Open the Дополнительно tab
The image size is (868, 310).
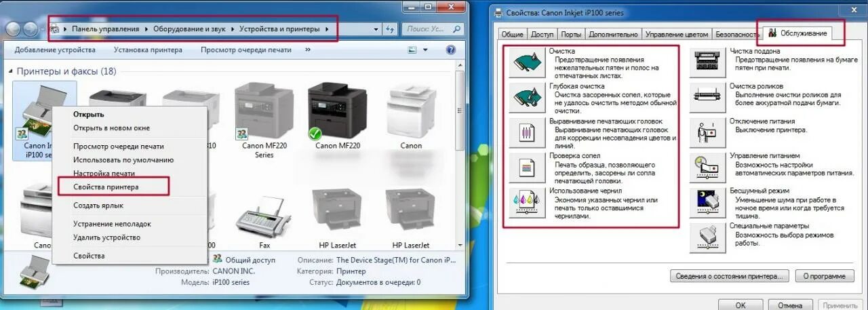click(x=613, y=34)
